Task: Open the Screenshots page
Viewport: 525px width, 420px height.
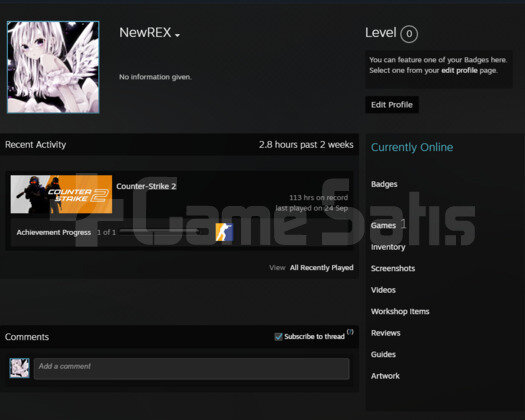Action: (x=393, y=268)
